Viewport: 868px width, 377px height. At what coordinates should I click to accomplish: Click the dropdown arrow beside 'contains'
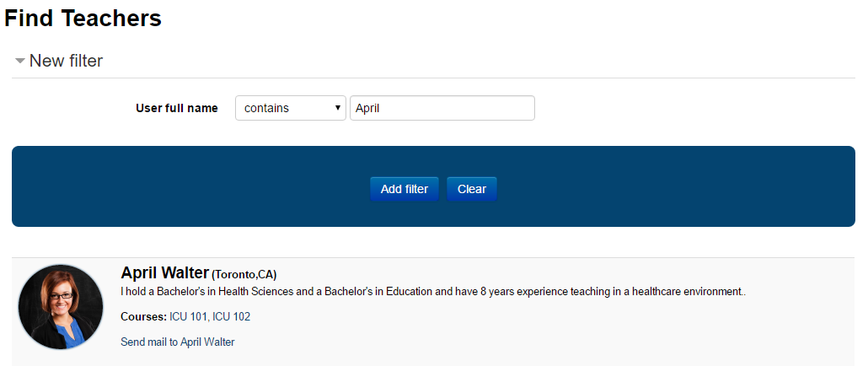(338, 108)
